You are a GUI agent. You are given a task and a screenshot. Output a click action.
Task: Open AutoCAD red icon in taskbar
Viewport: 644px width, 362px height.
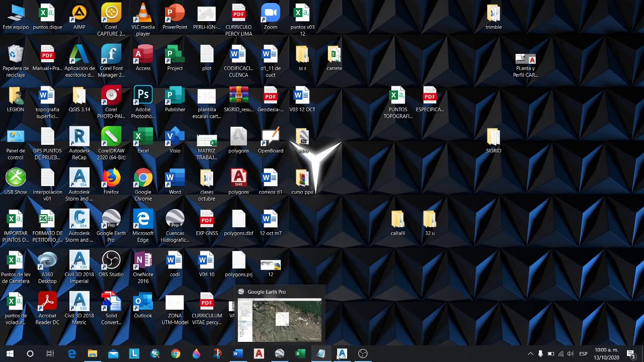259,354
